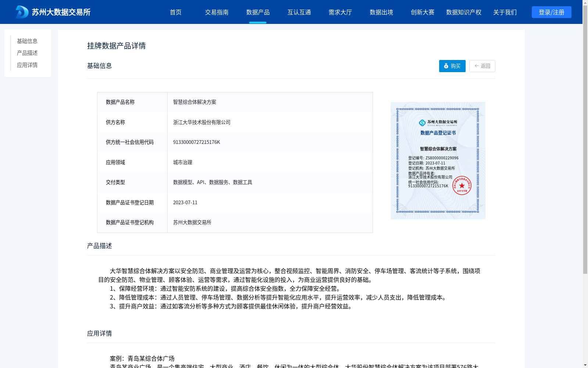Screen dimensions: 588x368
Task: Open 需求大厅 from the top navigation
Action: click(340, 12)
